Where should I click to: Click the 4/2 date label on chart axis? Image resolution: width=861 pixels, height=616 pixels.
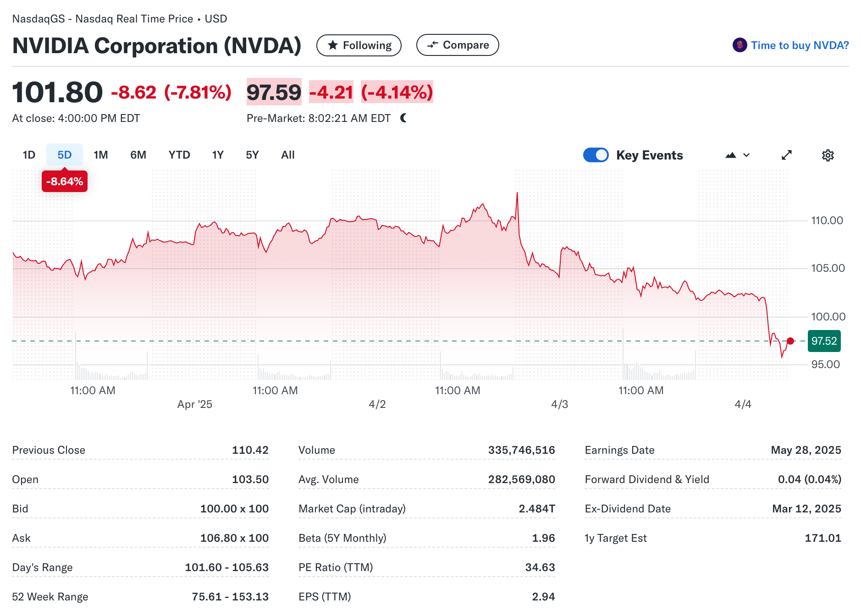377,404
